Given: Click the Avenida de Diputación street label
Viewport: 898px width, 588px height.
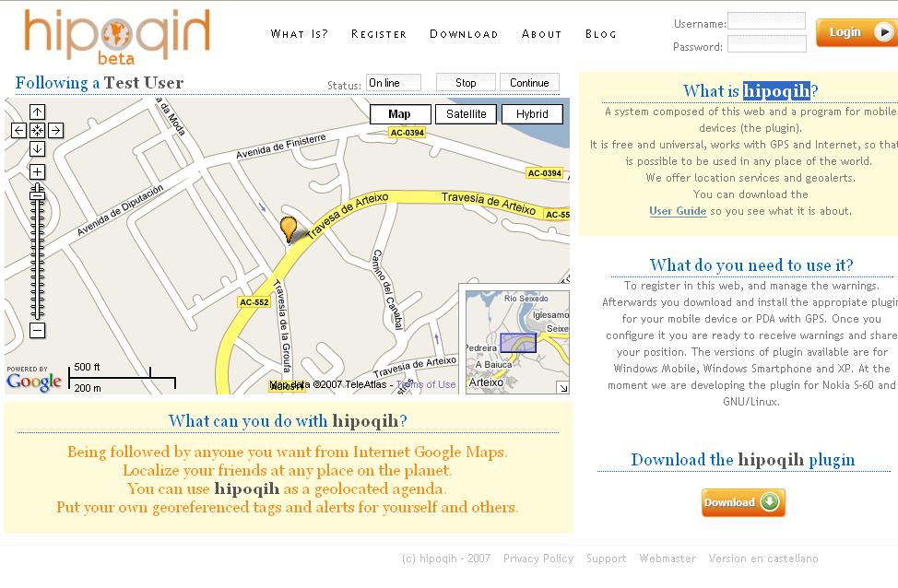Looking at the screenshot, I should click(120, 209).
